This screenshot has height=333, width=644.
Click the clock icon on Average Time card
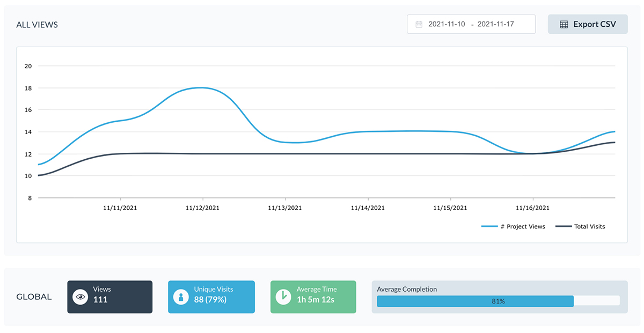point(283,297)
